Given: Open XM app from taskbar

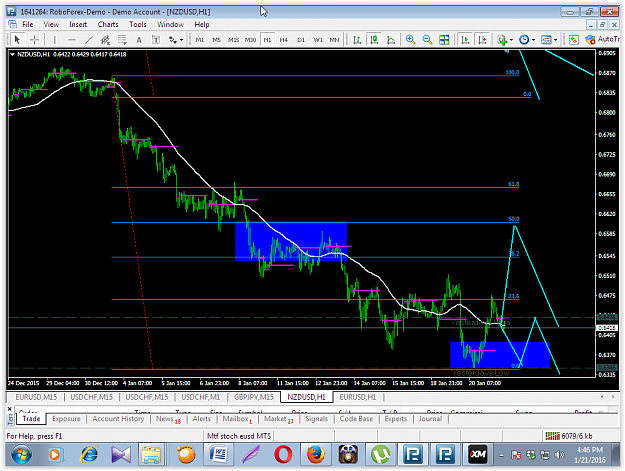Looking at the screenshot, I should coord(478,455).
